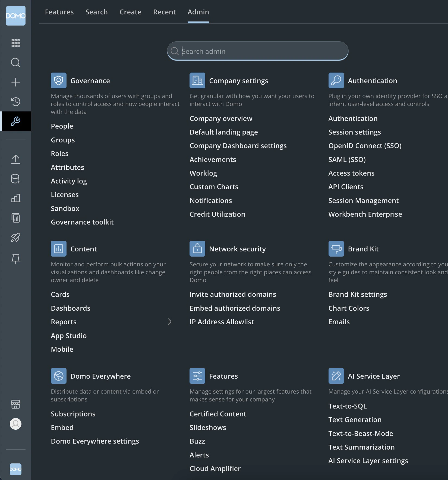
Task: Open API Clients
Action: click(x=346, y=187)
